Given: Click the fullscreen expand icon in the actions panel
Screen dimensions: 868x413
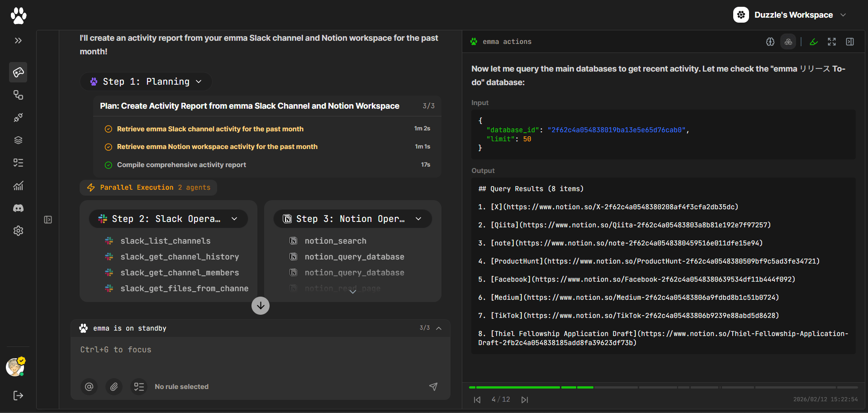Looking at the screenshot, I should pos(832,42).
